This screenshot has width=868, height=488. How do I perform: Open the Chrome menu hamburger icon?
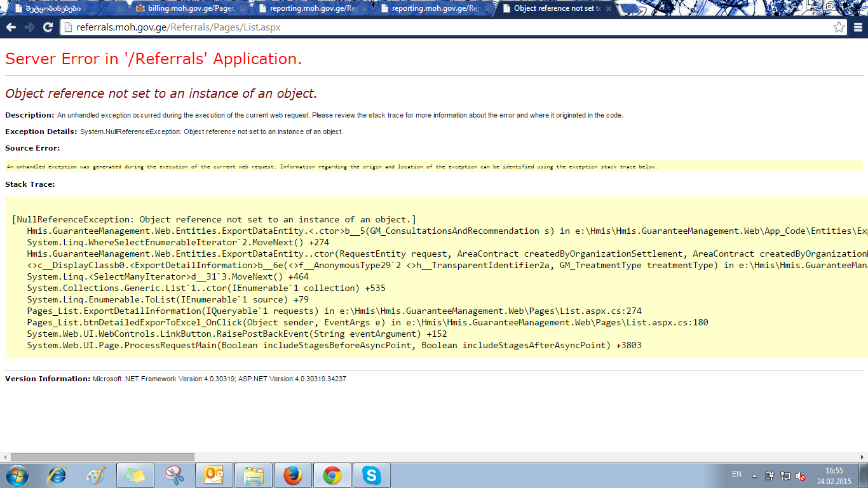[858, 27]
